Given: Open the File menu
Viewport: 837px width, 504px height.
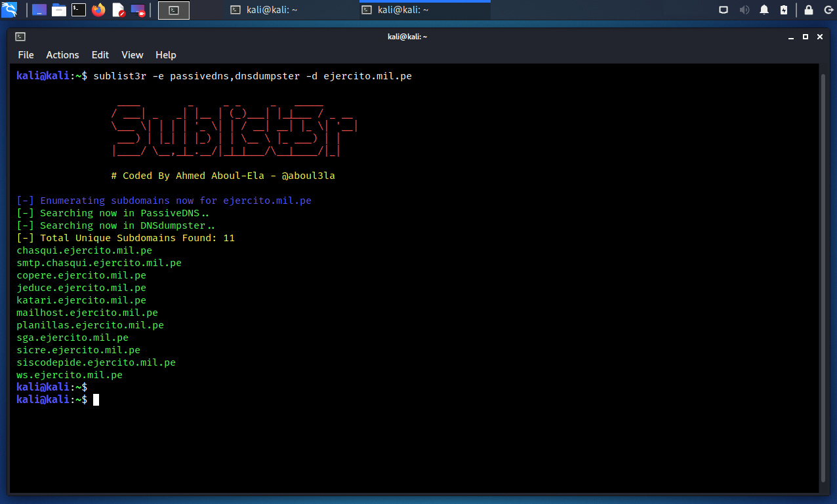Looking at the screenshot, I should (26, 55).
